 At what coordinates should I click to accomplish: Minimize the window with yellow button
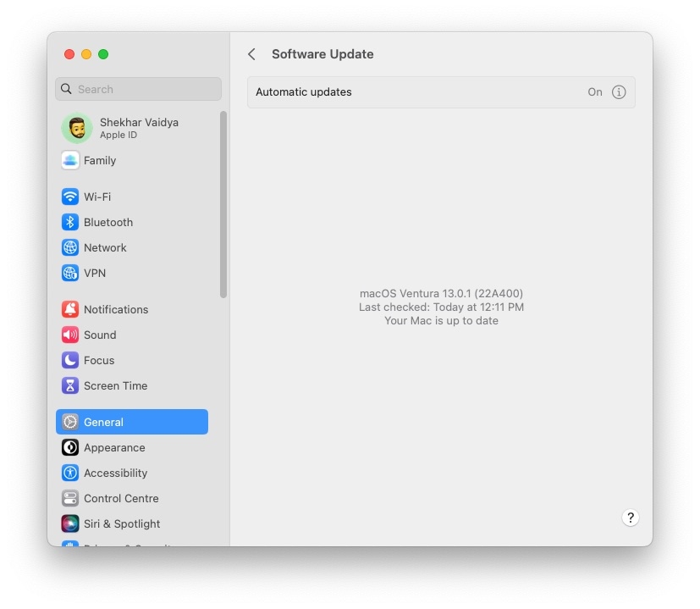(86, 54)
